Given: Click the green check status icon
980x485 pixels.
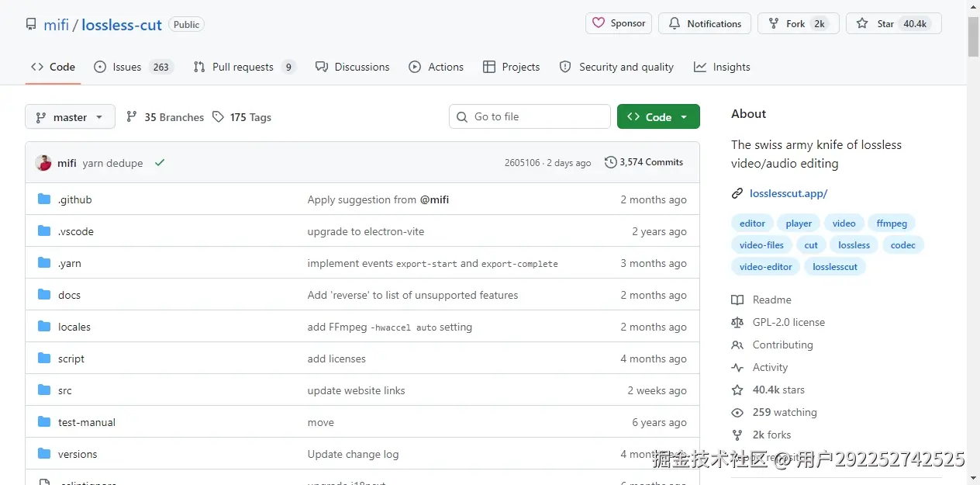Looking at the screenshot, I should (x=160, y=163).
